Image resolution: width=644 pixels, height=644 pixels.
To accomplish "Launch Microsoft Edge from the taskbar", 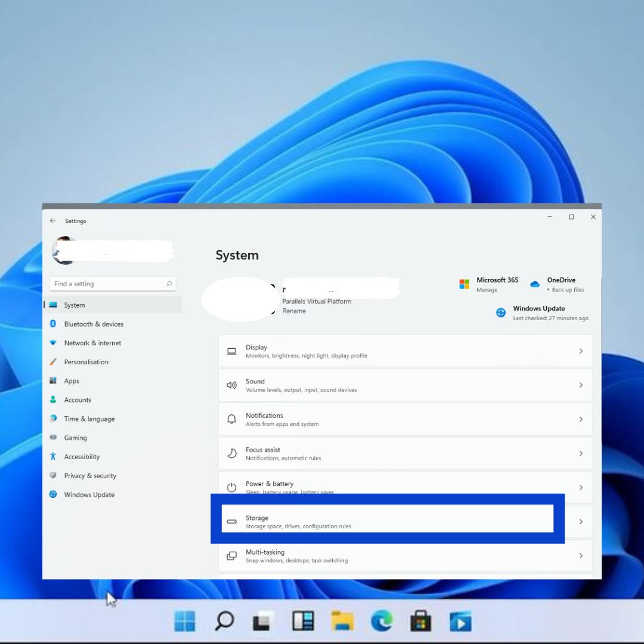I will 382,621.
